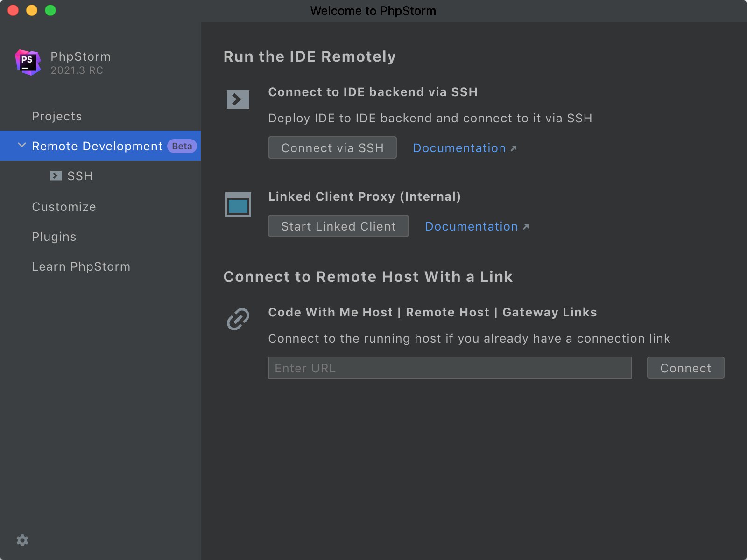Click the Linked Client Proxy window icon
Screen dimensions: 747x560
(238, 204)
